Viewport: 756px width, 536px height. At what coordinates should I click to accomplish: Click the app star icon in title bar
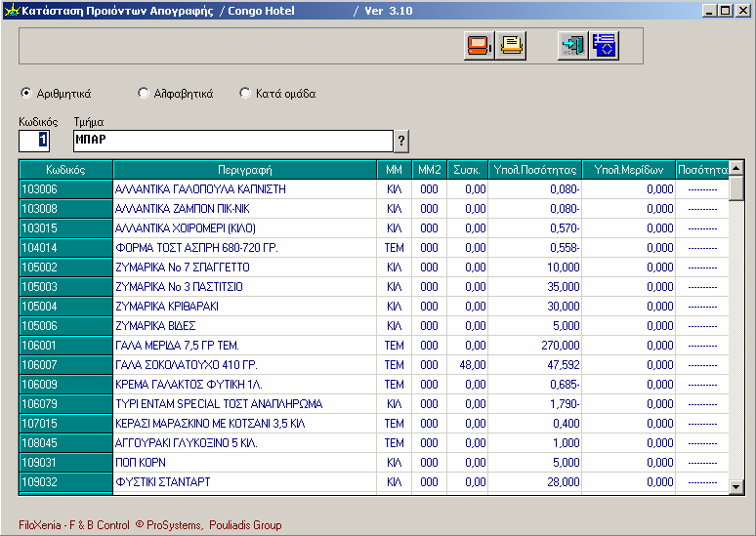coord(12,11)
